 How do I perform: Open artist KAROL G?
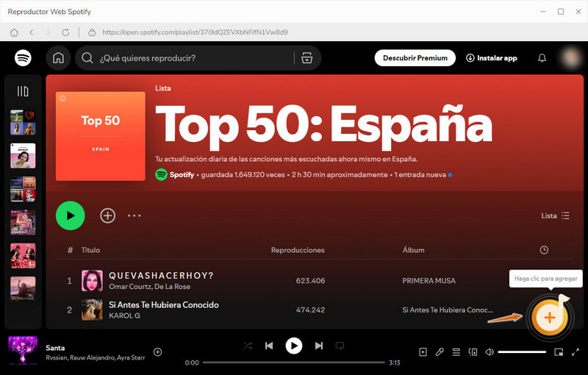[x=124, y=315]
